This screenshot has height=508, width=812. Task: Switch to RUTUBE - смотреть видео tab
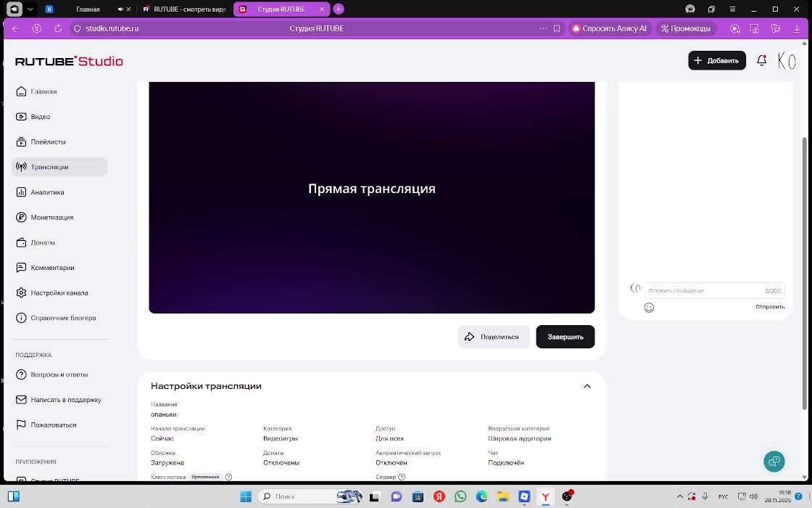click(x=185, y=9)
